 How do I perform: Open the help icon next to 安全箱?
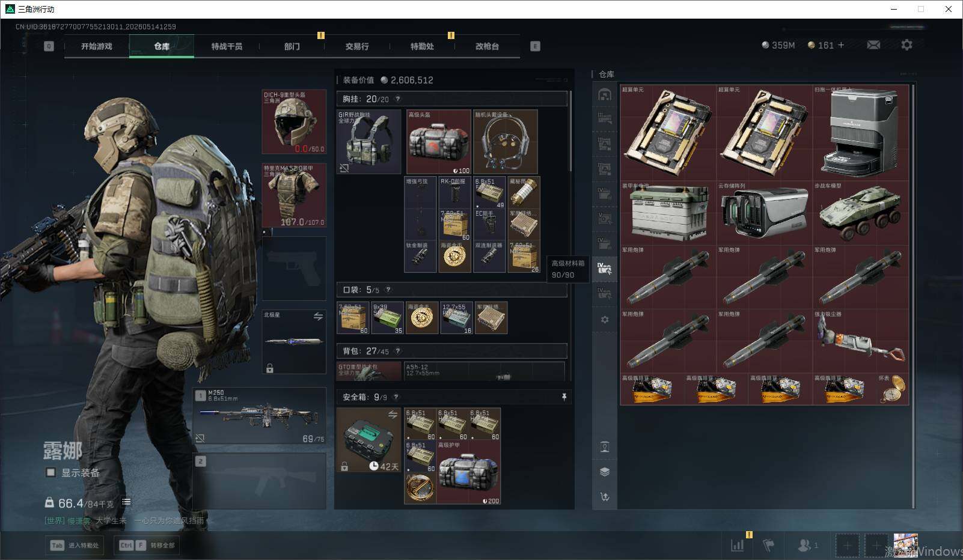coord(396,397)
